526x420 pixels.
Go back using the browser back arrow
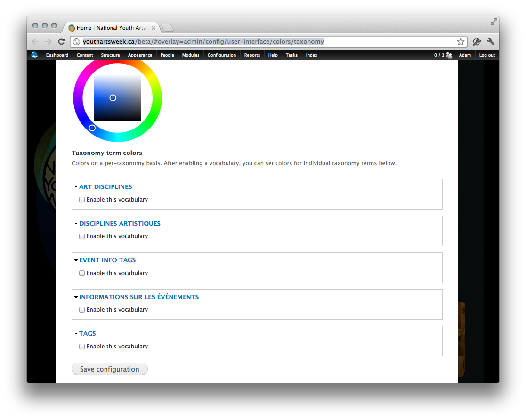[35, 41]
